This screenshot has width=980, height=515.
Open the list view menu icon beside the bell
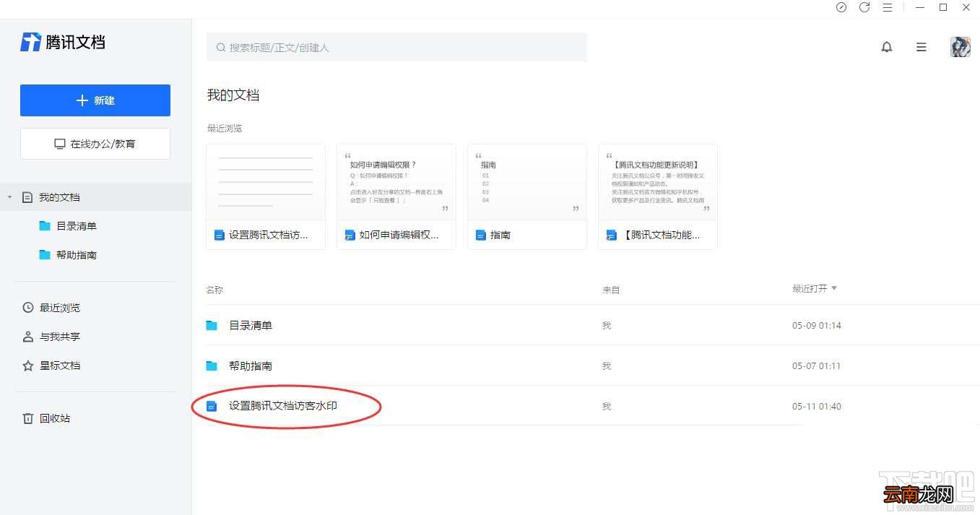922,47
